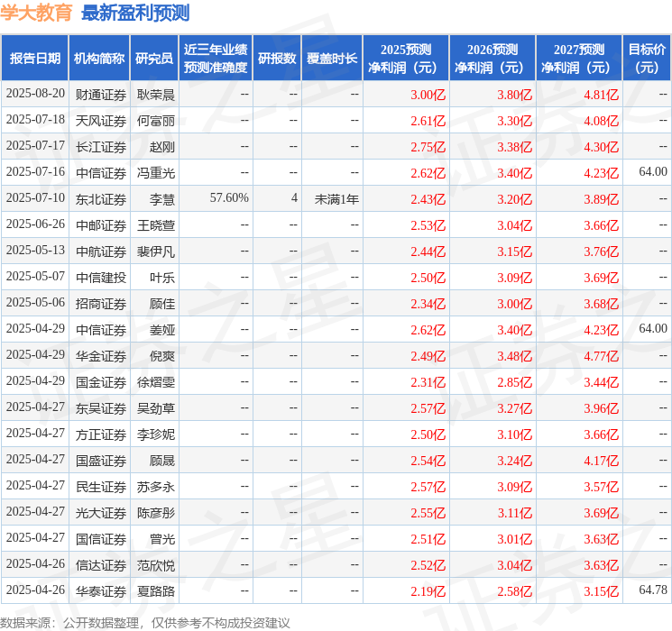Click the 64.78 target price value

(653, 590)
